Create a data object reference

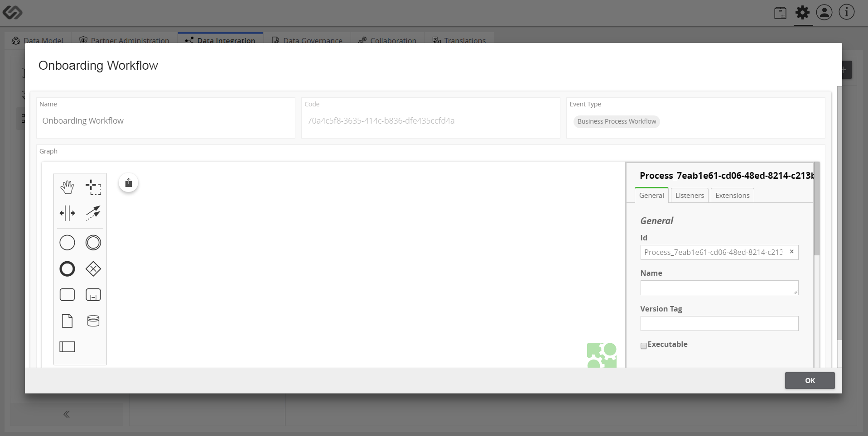pyautogui.click(x=67, y=321)
